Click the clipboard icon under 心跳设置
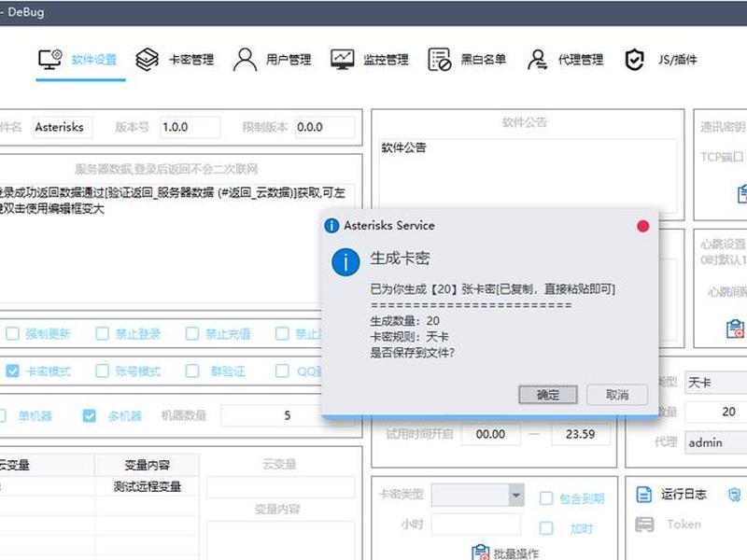This screenshot has height=560, width=747. (x=735, y=329)
